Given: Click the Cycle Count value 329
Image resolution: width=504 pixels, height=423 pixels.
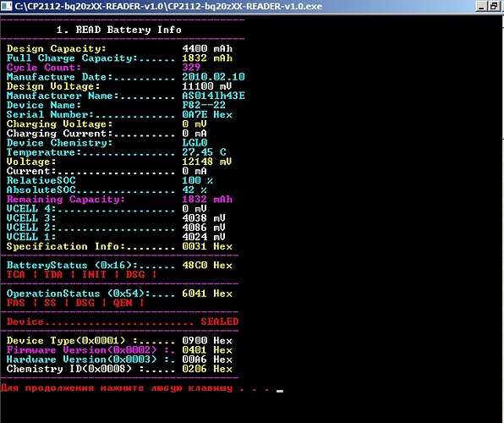Looking at the screenshot, I should (191, 68).
